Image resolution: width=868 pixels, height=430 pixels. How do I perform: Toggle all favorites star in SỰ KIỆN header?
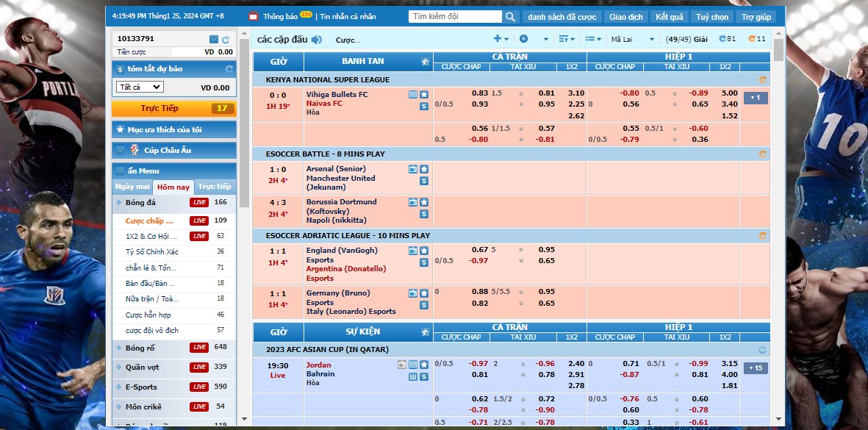click(x=425, y=332)
